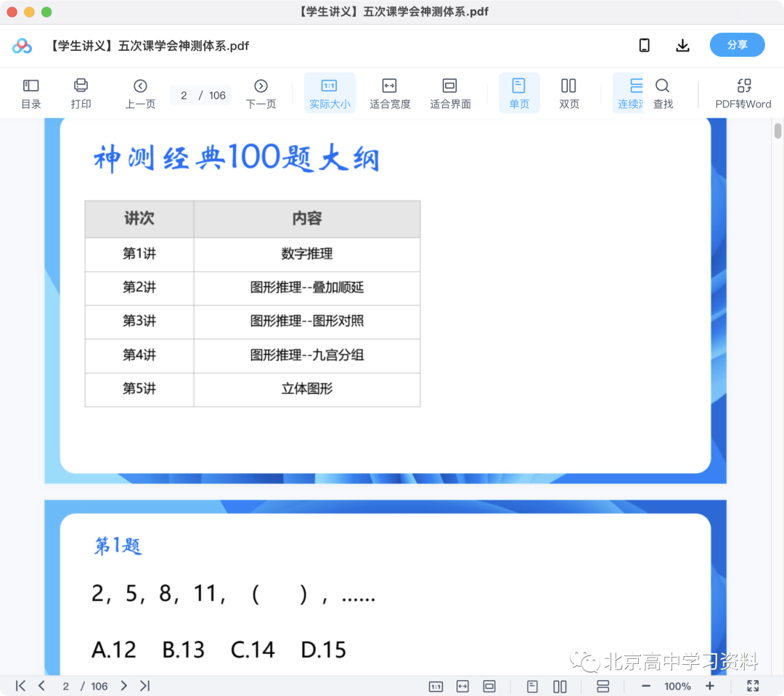Toggle 连续 continuous scrolling mode
Image resolution: width=784 pixels, height=696 pixels.
point(629,94)
